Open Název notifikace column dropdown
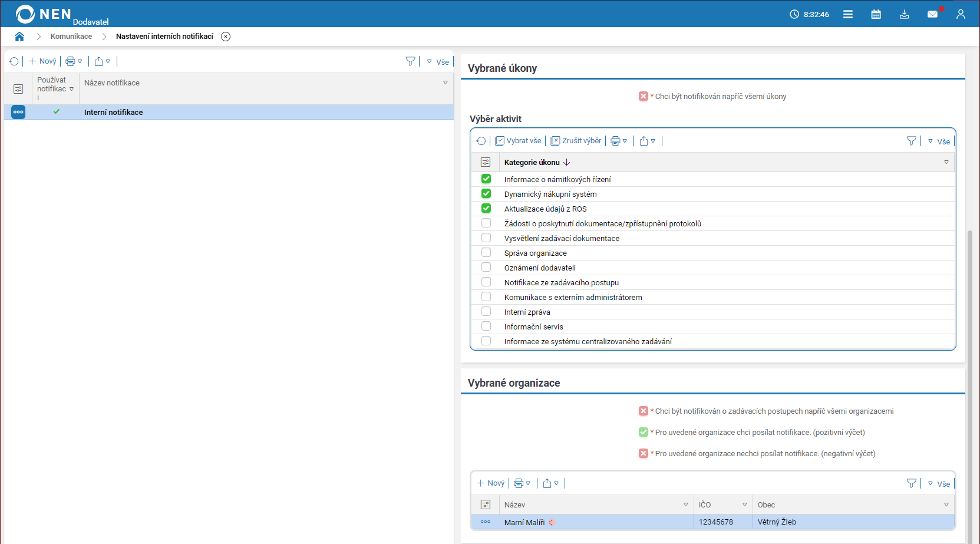The image size is (980, 544). [x=446, y=83]
